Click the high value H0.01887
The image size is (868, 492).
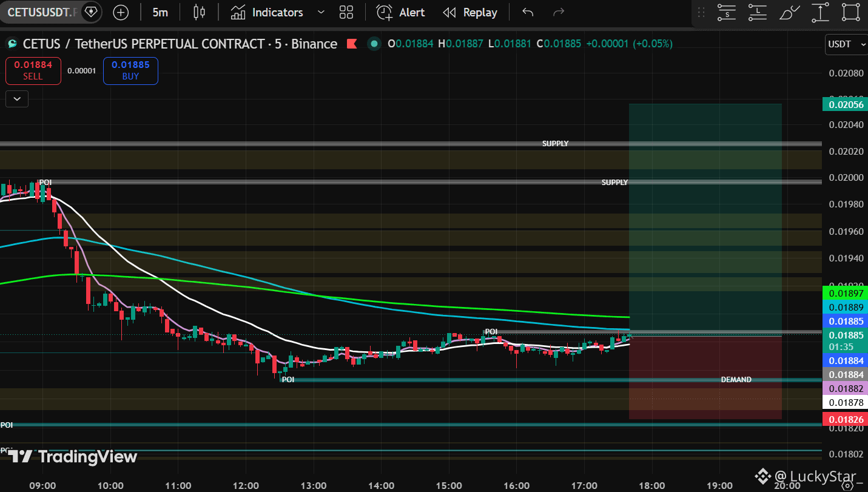(x=460, y=44)
